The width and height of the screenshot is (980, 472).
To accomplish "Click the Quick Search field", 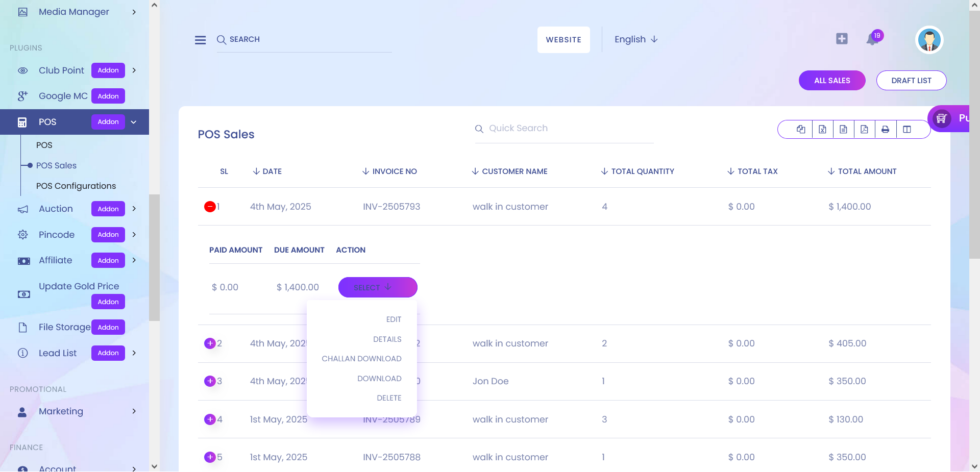I will tap(564, 129).
